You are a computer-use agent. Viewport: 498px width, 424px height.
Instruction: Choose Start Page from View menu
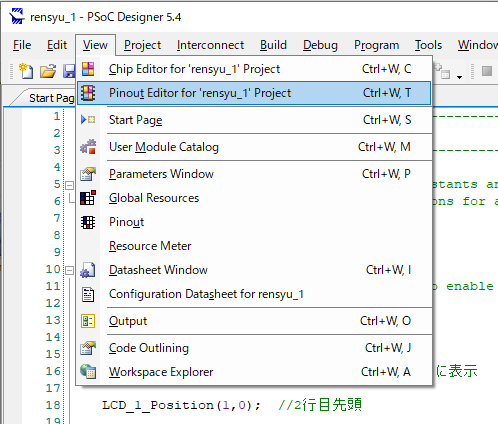point(255,120)
